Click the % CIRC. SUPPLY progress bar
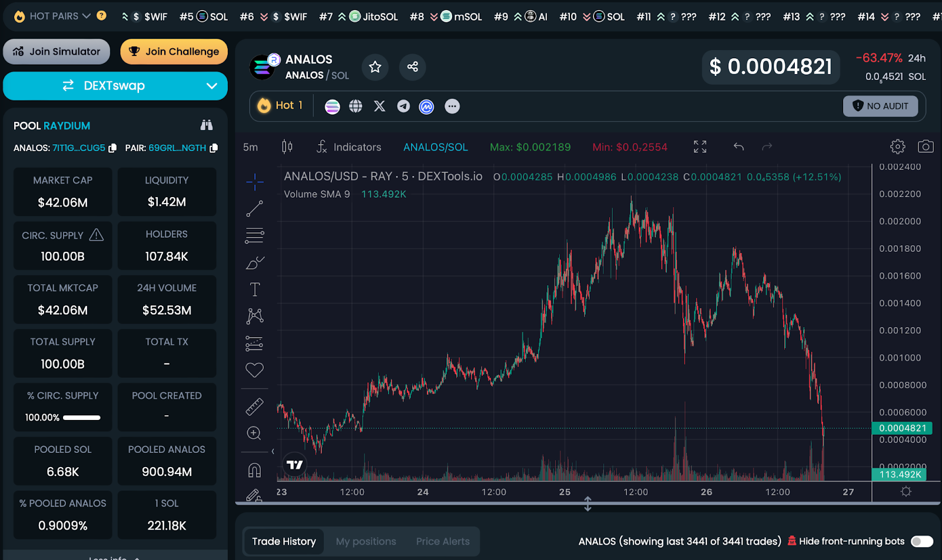The width and height of the screenshot is (942, 560). point(82,418)
